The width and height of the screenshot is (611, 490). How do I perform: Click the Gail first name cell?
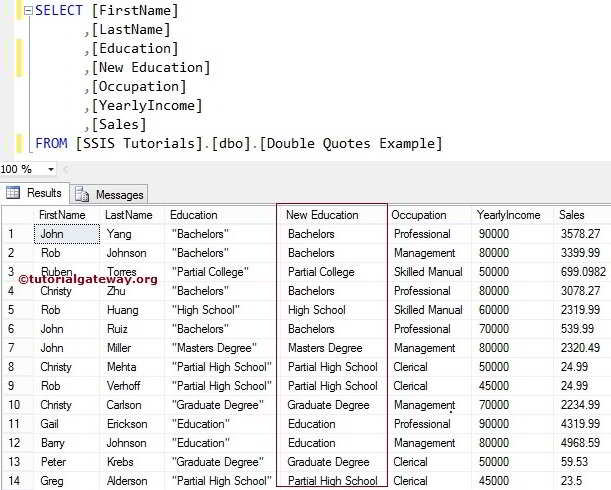click(67, 424)
